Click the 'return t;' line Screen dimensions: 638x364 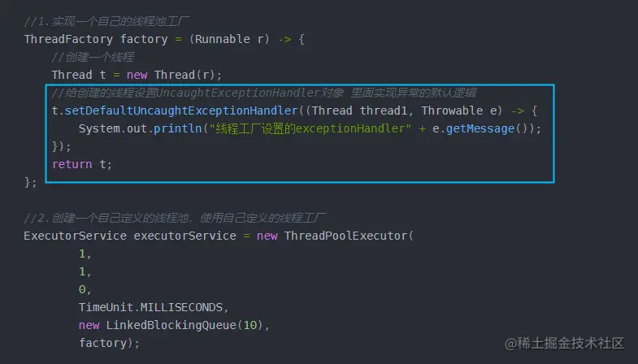[82, 164]
